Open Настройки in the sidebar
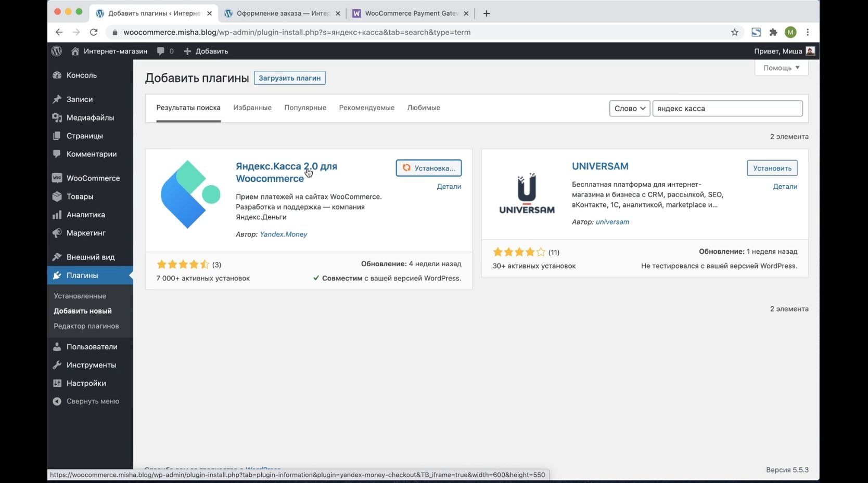The height and width of the screenshot is (483, 868). [x=90, y=383]
